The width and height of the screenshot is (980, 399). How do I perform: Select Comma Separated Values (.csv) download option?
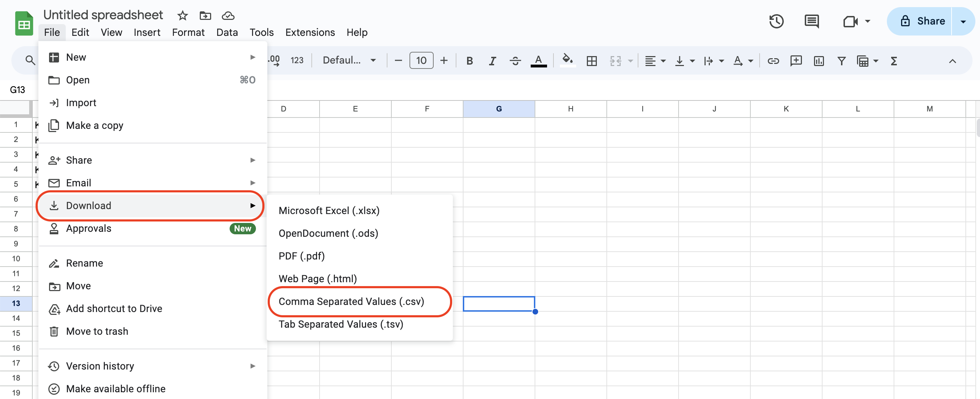[x=352, y=301]
